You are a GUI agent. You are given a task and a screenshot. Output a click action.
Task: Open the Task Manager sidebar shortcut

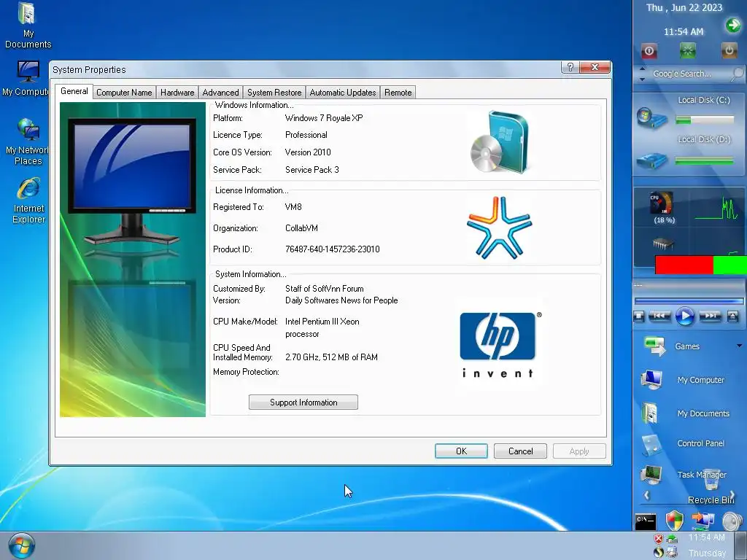click(x=651, y=474)
